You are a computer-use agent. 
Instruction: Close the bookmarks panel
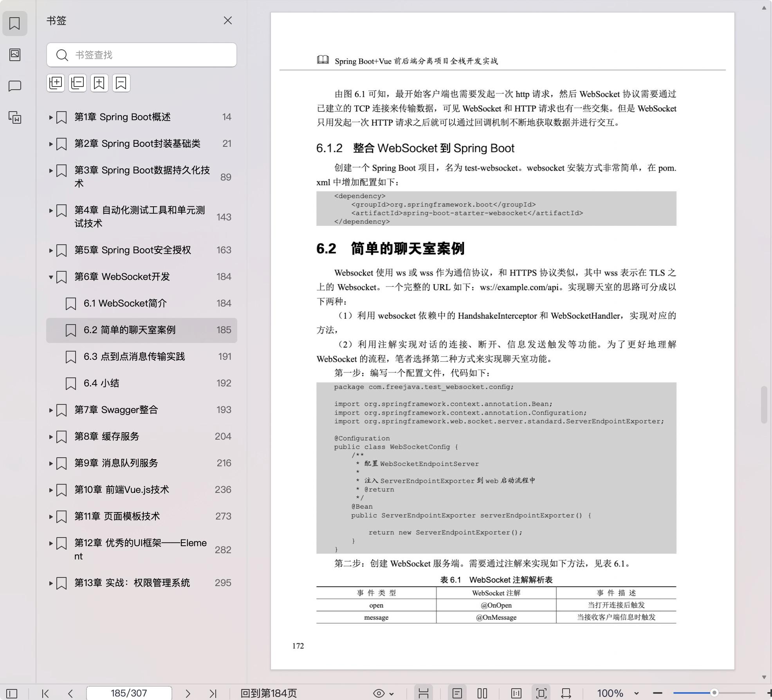tap(228, 20)
